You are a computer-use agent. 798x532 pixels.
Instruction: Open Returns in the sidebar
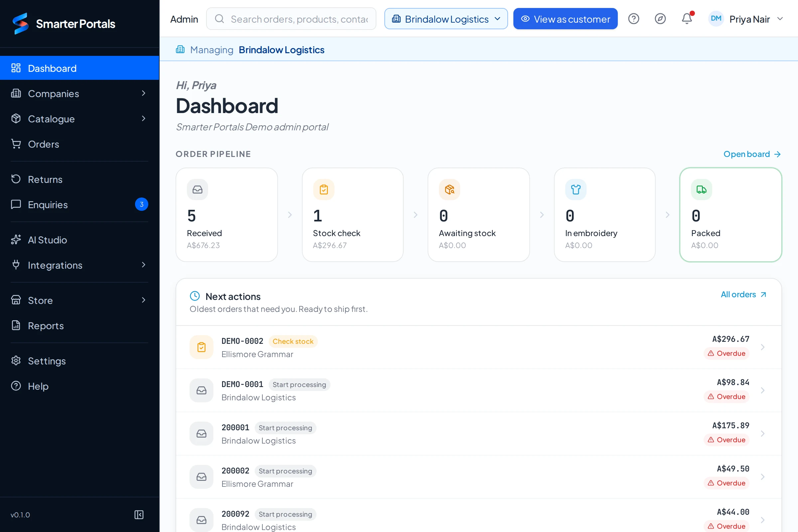point(79,179)
